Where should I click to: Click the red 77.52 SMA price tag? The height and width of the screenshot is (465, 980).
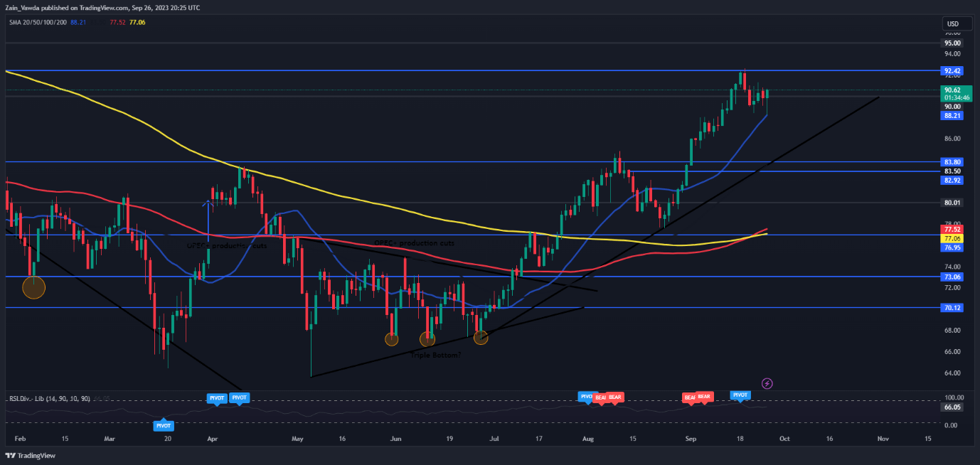952,230
